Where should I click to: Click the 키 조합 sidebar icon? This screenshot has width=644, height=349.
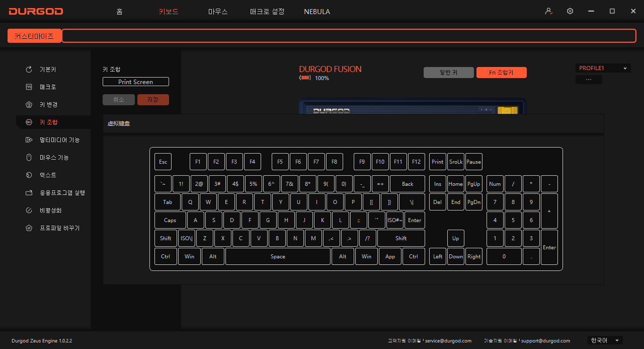coord(29,122)
